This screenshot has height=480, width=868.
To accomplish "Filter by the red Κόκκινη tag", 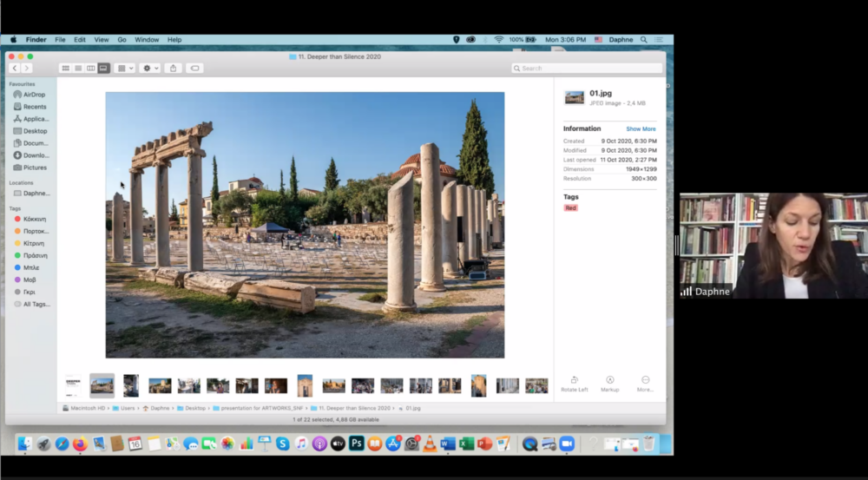I will click(30, 220).
